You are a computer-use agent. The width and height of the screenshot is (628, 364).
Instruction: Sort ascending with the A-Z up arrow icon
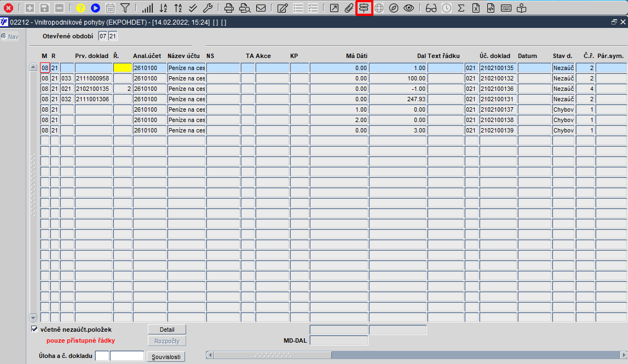[178, 8]
